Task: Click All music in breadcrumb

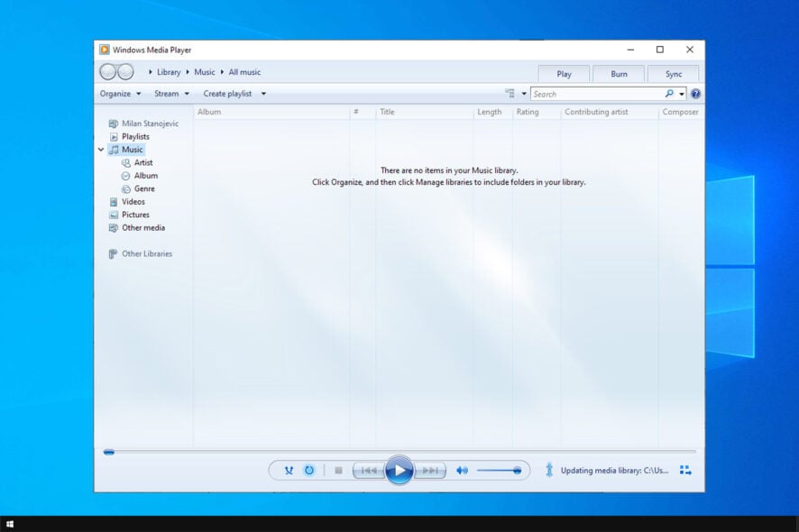Action: 244,72
